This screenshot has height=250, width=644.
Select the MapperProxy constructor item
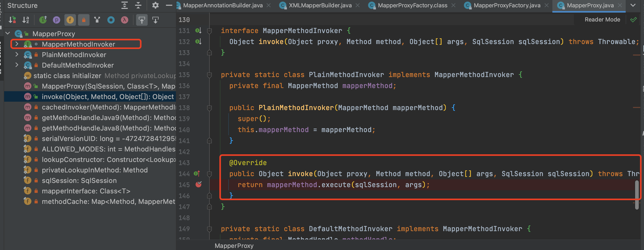[x=90, y=86]
